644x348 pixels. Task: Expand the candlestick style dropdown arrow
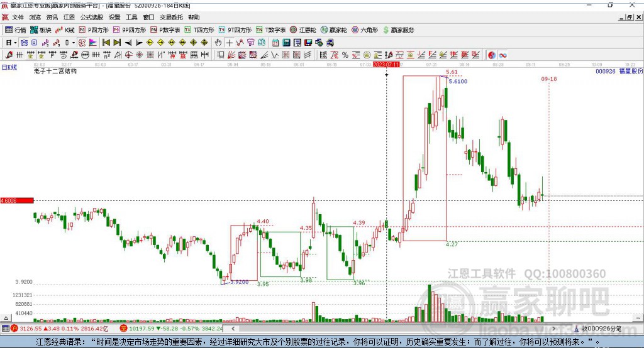pyautogui.click(x=74, y=42)
